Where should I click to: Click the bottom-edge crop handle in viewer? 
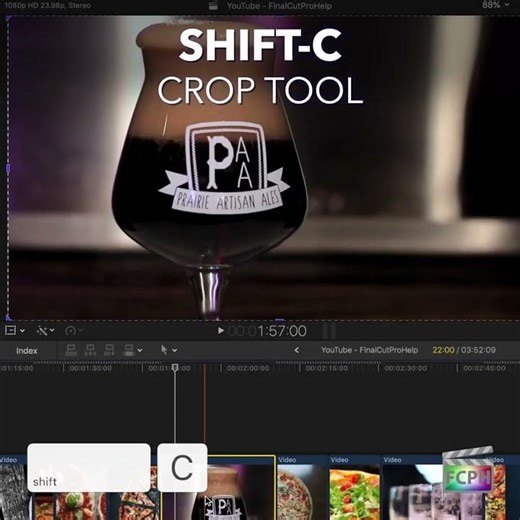pyautogui.click(x=279, y=320)
